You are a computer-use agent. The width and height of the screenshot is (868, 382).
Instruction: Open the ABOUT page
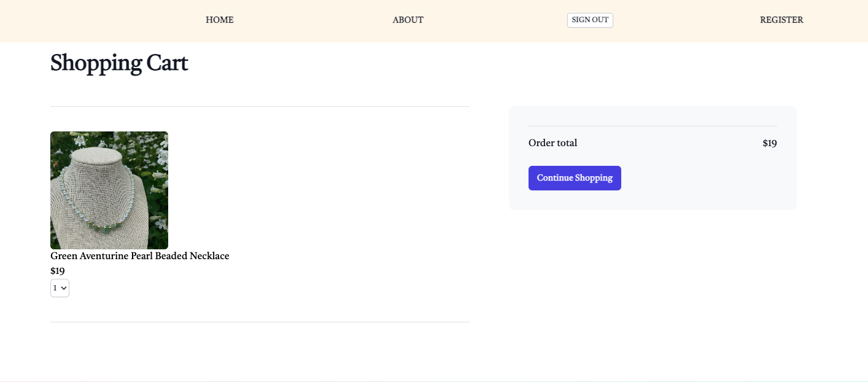(x=408, y=20)
